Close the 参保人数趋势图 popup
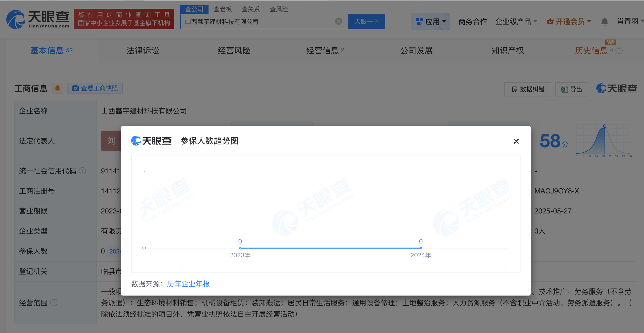The height and width of the screenshot is (333, 644). click(x=516, y=141)
